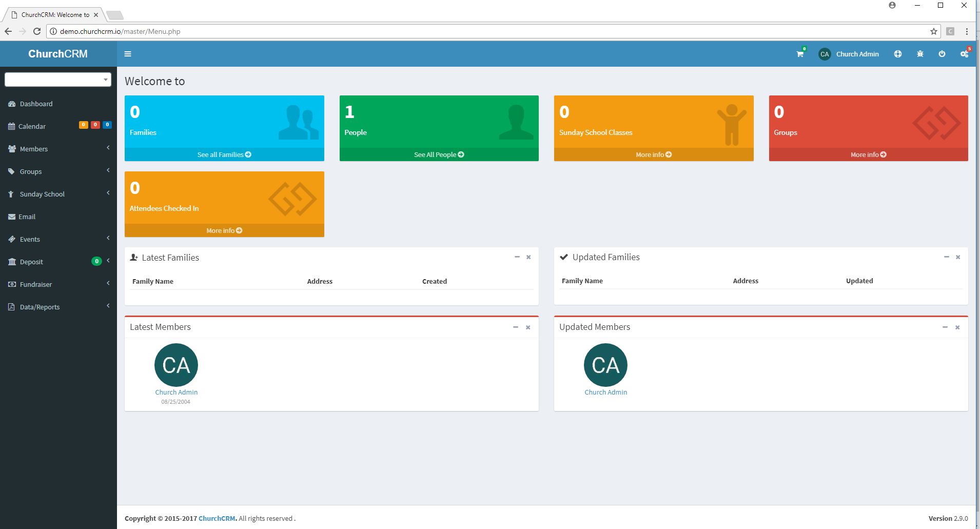This screenshot has height=529, width=980.
Task: Close the Updated Members panel
Action: 957,327
